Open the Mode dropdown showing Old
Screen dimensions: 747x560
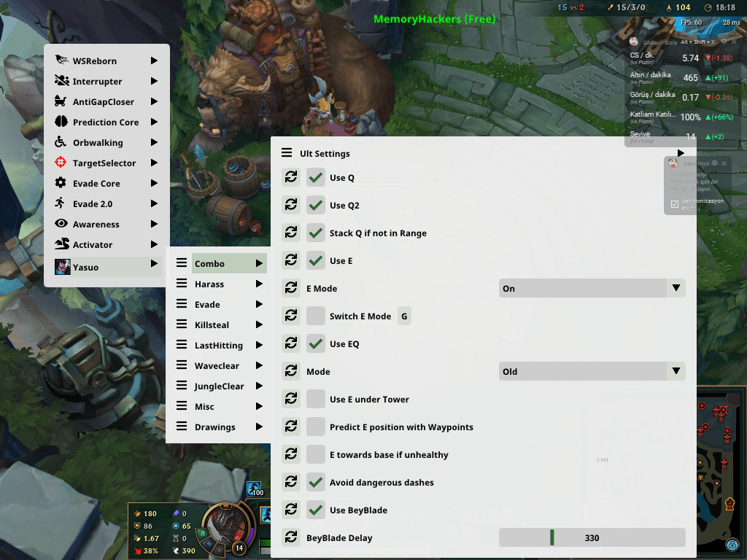pos(592,371)
